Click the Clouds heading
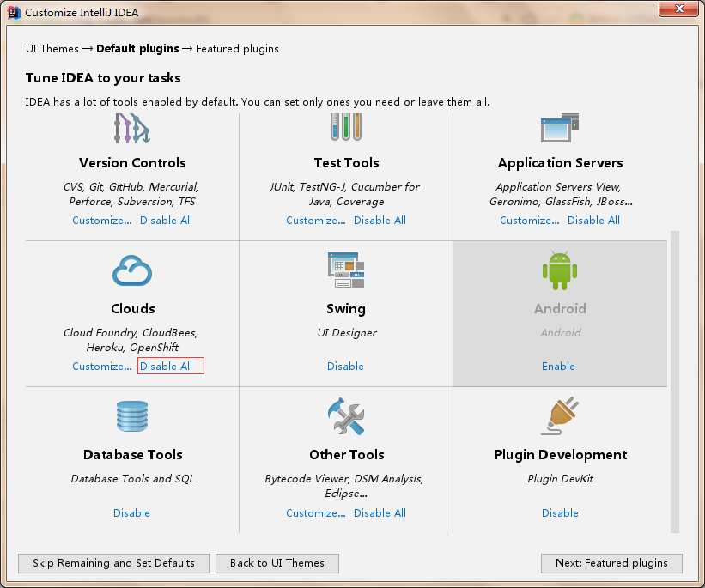705x588 pixels. 132,309
